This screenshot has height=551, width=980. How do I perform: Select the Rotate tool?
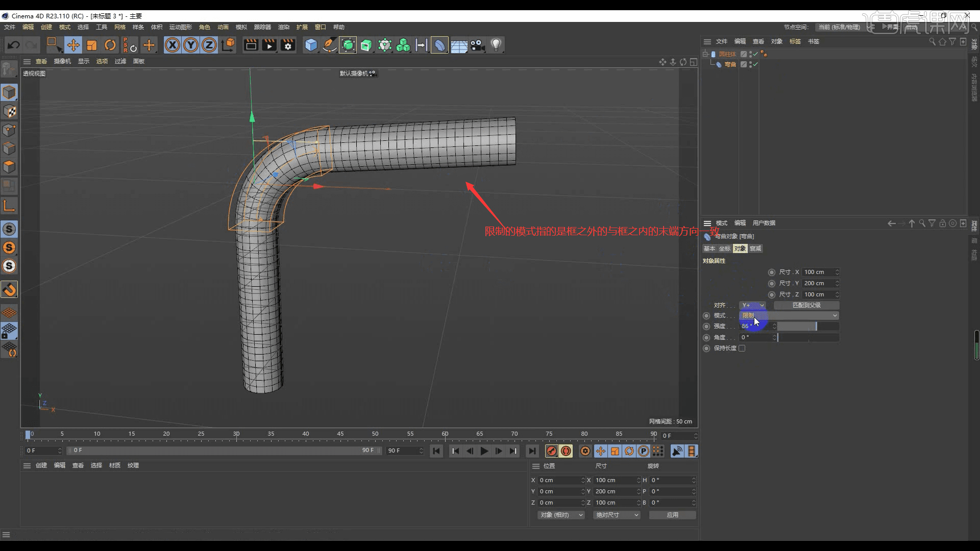coord(110,45)
